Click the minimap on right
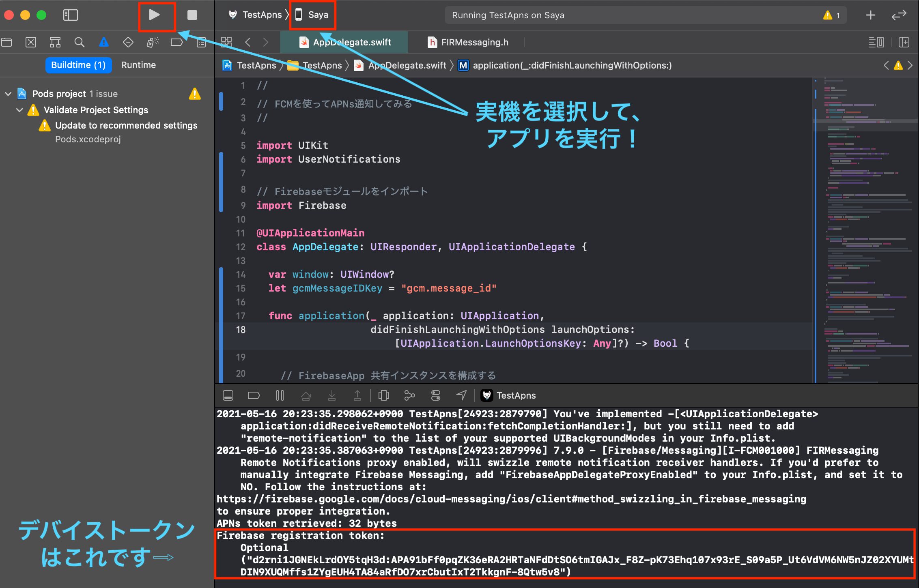Viewport: 919px width, 588px height. tap(866, 230)
